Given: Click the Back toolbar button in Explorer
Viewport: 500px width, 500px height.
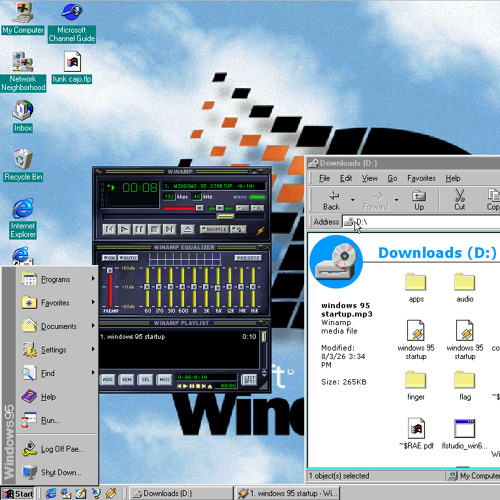Looking at the screenshot, I should (x=331, y=200).
